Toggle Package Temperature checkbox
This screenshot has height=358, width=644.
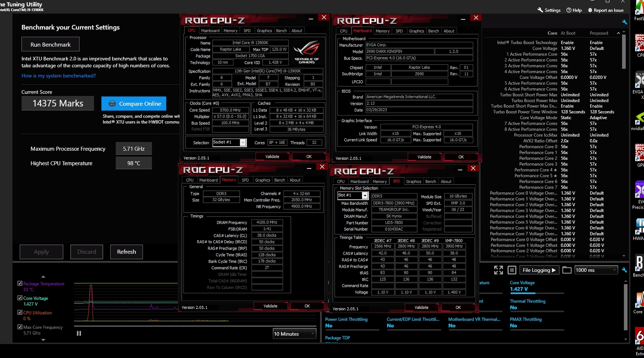tap(20, 283)
